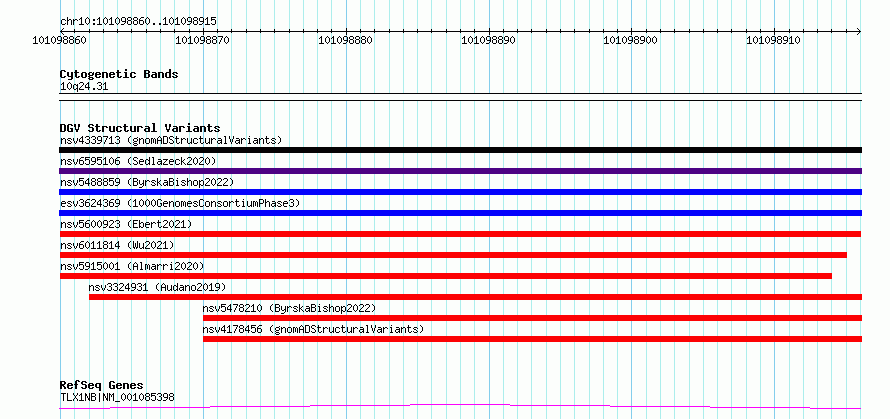Open variant nsv6595106 (Sedlazeck2020) label

click(138, 161)
